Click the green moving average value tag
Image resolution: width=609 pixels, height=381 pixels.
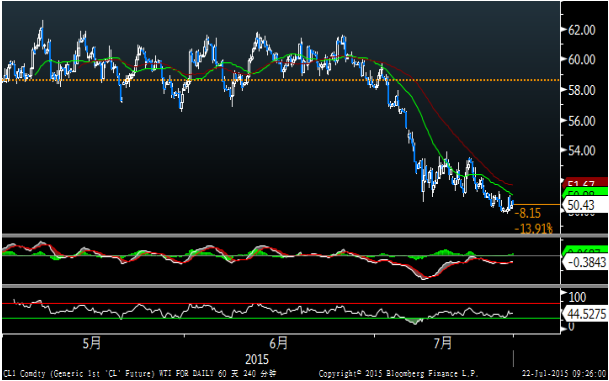[x=585, y=192]
